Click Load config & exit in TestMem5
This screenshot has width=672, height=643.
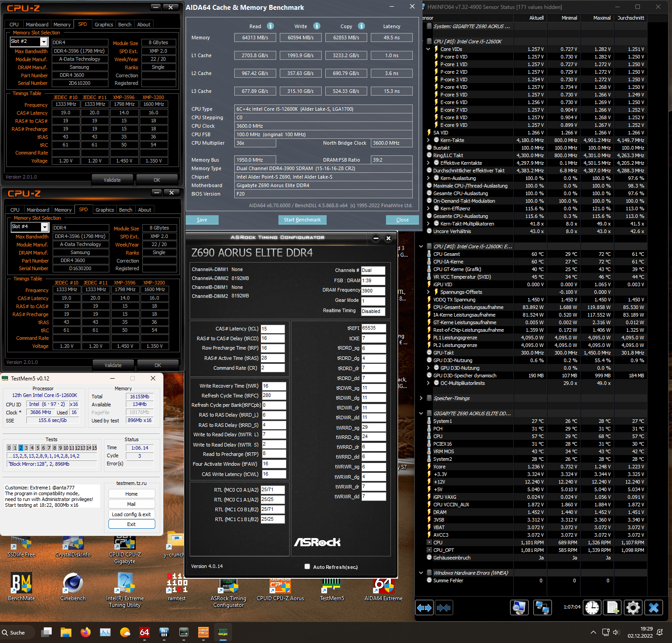point(132,514)
